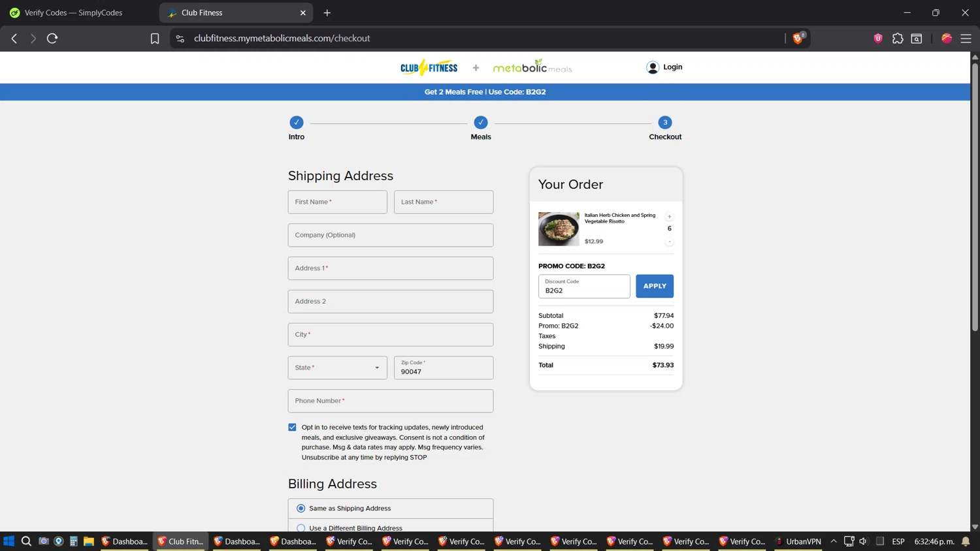Go back using the browser back arrow
This screenshot has width=980, height=551.
14,39
